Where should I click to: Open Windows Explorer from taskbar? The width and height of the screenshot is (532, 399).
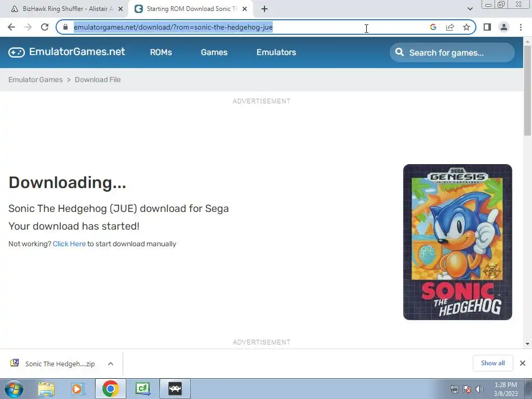click(46, 389)
